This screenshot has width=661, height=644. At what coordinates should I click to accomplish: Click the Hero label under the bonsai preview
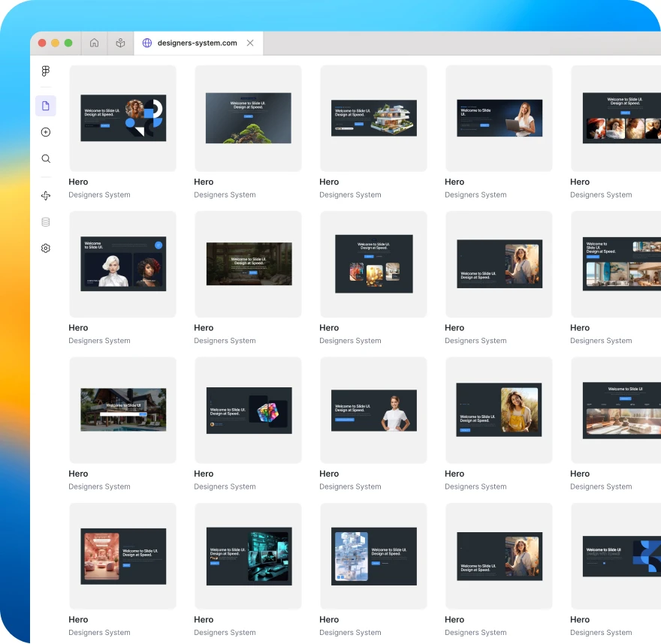click(x=204, y=182)
